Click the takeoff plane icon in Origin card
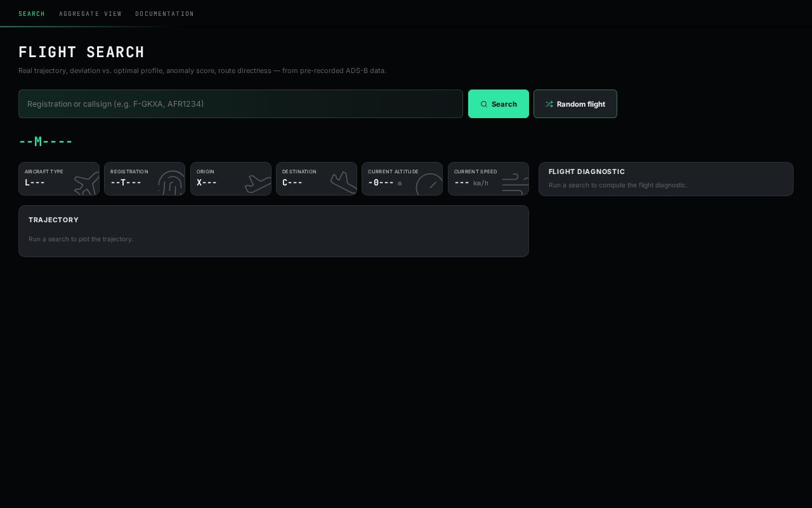Screen dimensions: 812x508 (258, 184)
